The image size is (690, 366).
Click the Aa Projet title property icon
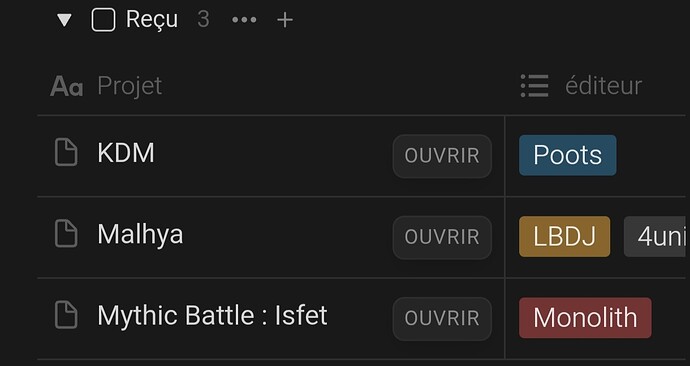click(x=66, y=86)
